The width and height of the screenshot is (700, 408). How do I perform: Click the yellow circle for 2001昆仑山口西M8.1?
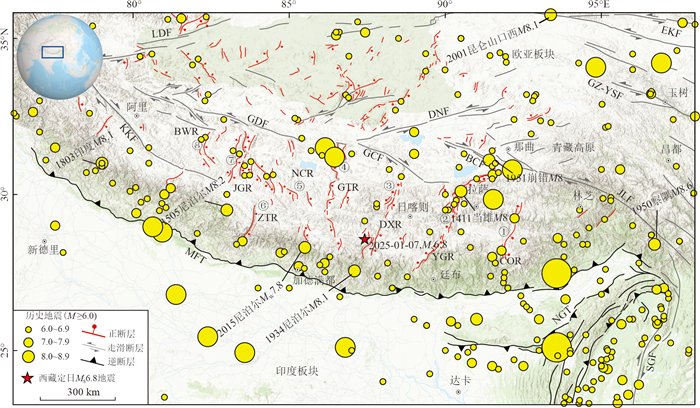coord(551,15)
